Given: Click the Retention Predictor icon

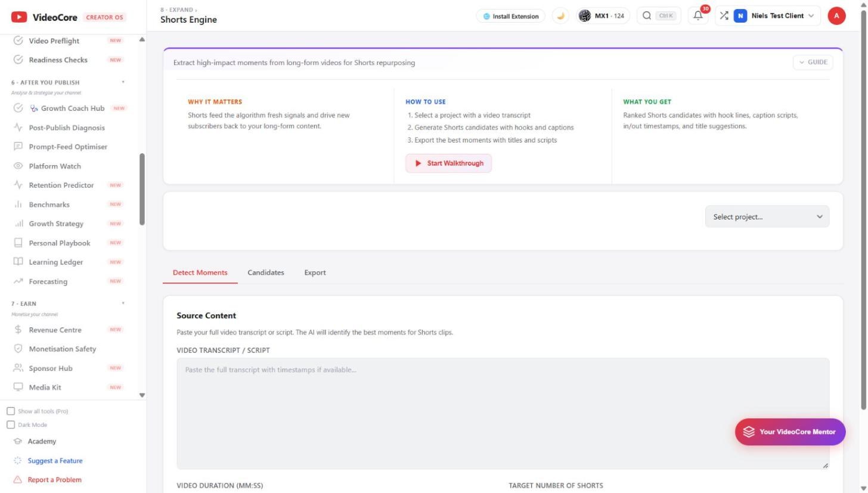Looking at the screenshot, I should [x=18, y=185].
